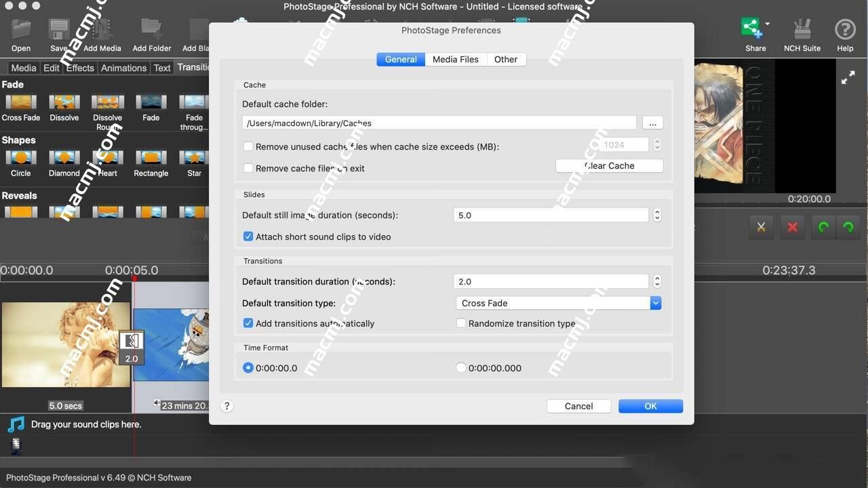Enable Remove unused cache files checkbox
Screen dimensions: 868x488
click(x=248, y=146)
